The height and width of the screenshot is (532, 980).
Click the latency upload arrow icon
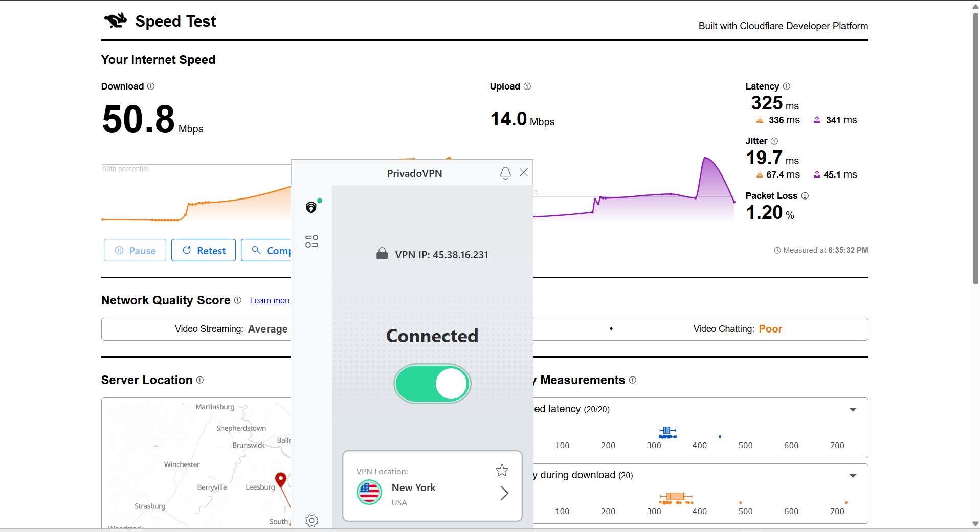coord(817,120)
